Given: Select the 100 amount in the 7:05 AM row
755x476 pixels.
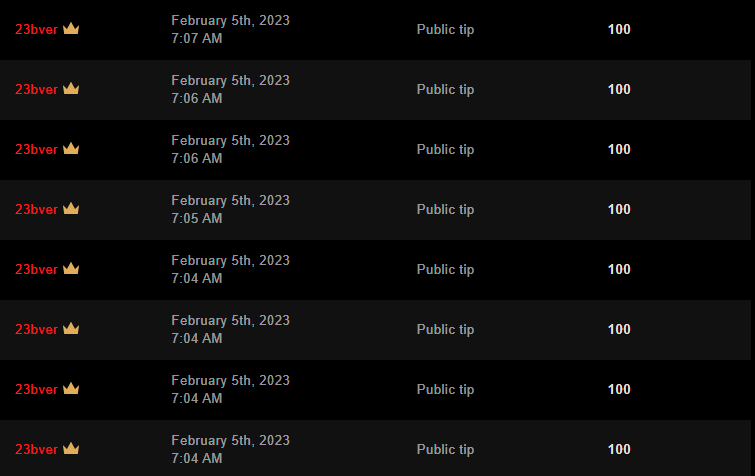Looking at the screenshot, I should [x=619, y=210].
